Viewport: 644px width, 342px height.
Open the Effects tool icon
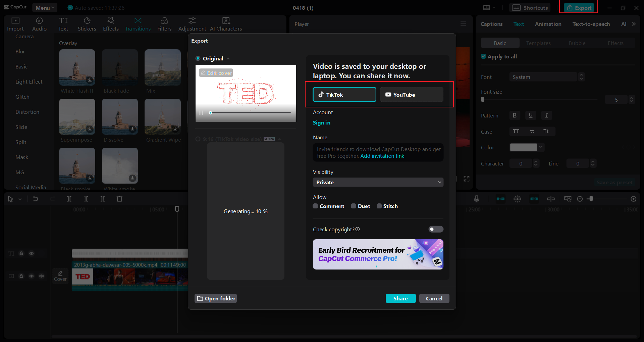click(x=111, y=24)
